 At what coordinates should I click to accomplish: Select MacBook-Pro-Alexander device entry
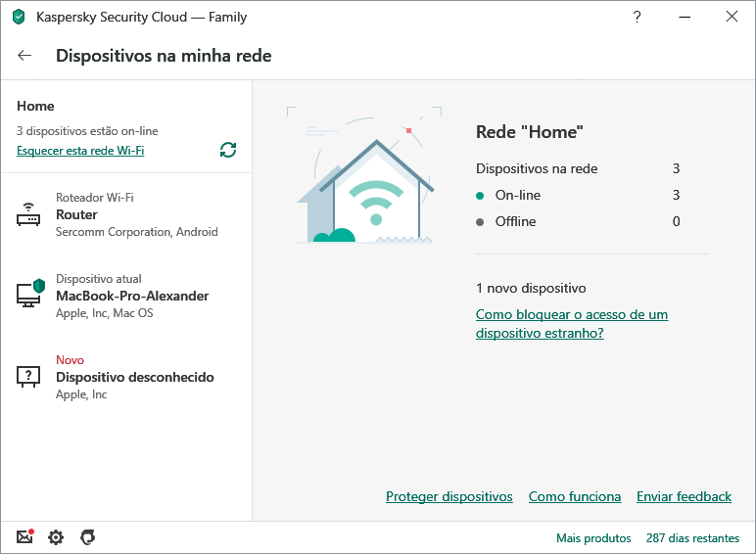pos(132,296)
